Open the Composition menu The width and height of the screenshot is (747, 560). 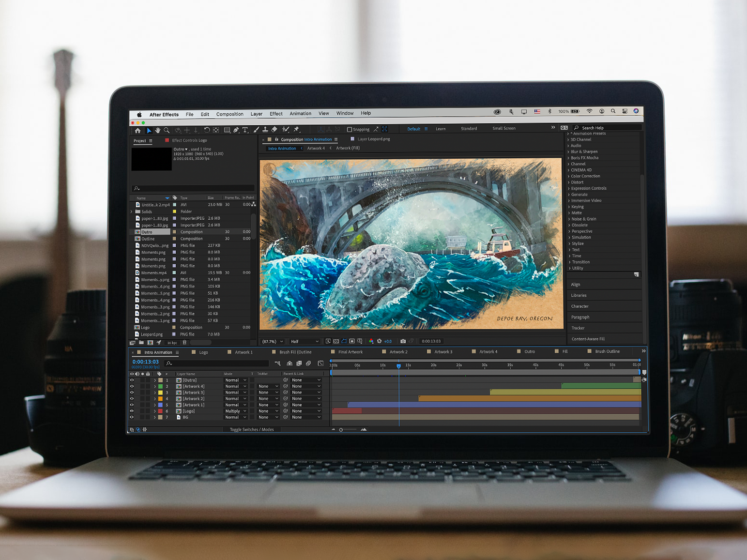(229, 114)
